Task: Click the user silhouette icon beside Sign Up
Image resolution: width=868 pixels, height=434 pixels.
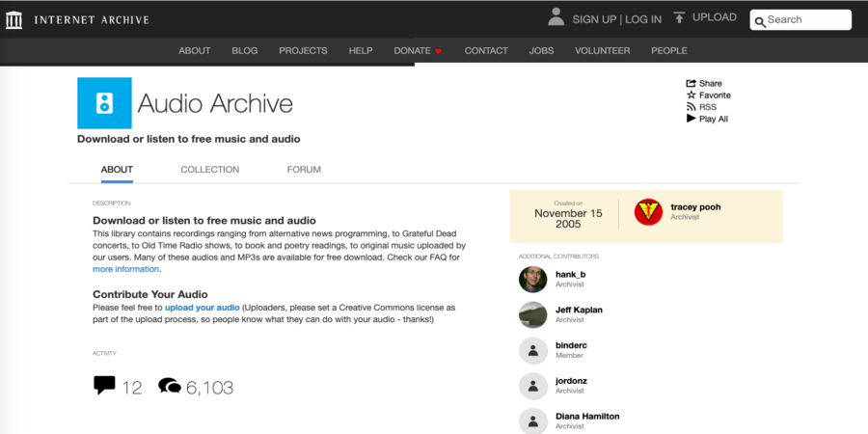Action: (x=556, y=16)
